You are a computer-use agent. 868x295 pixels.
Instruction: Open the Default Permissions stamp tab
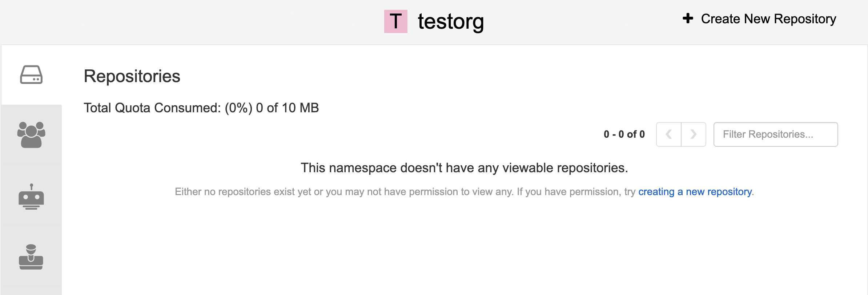[31, 257]
